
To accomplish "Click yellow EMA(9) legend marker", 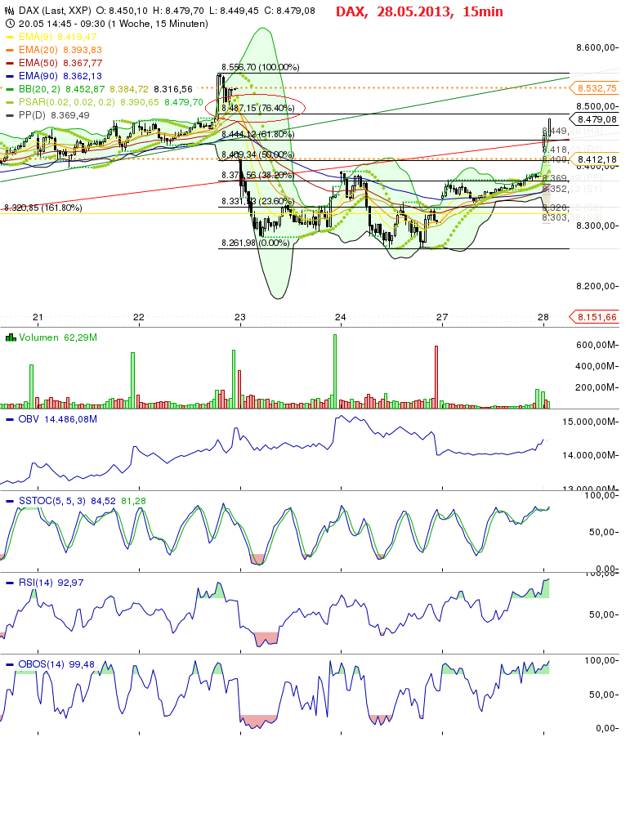I will pyautogui.click(x=10, y=37).
